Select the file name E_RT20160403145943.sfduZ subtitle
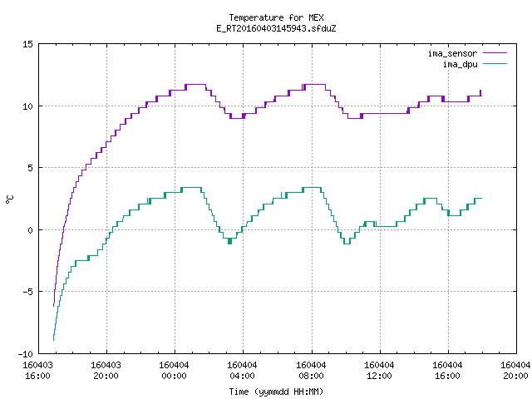532x399 pixels. [276, 28]
